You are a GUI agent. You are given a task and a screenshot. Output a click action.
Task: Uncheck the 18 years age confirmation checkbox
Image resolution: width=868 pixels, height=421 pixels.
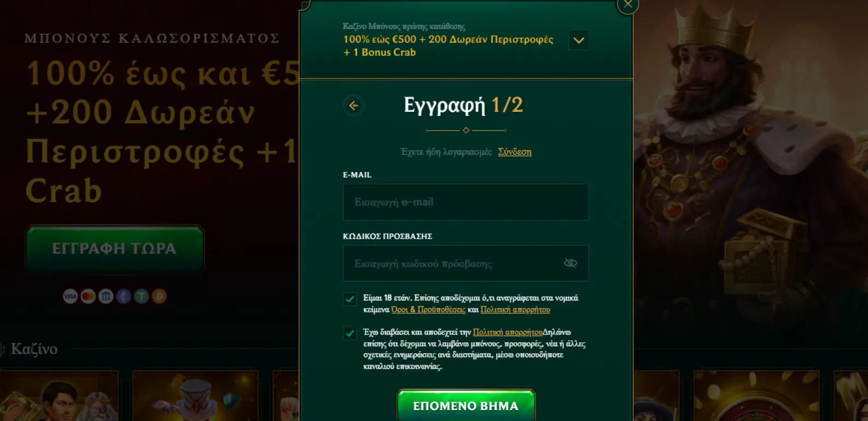tap(350, 299)
